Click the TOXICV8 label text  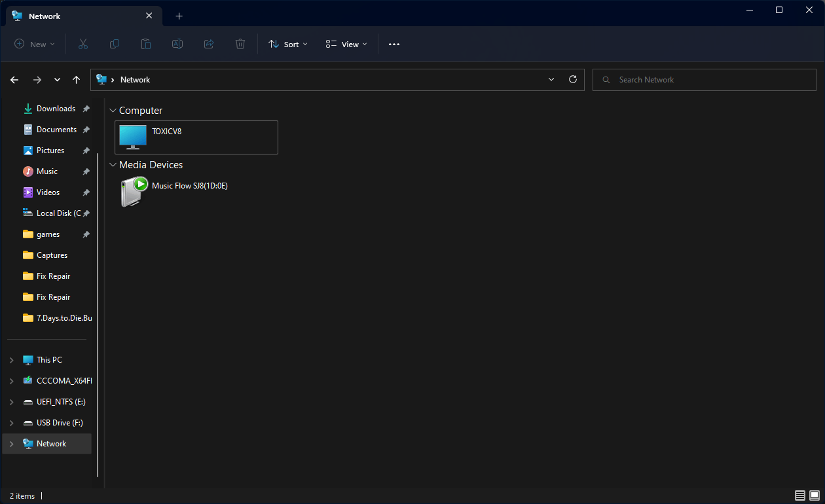pos(167,131)
